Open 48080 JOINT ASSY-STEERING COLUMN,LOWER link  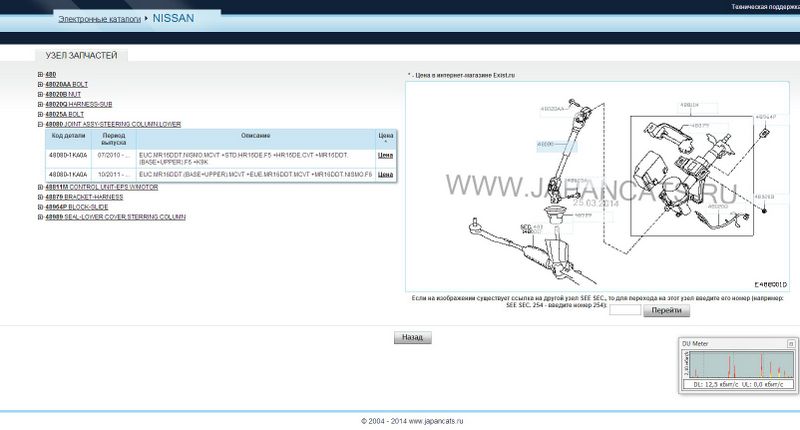click(113, 124)
